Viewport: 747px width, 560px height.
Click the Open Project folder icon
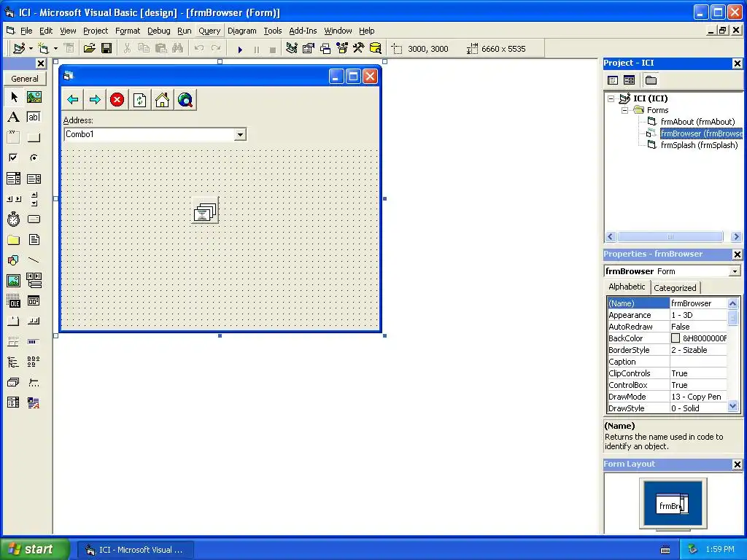pyautogui.click(x=89, y=49)
